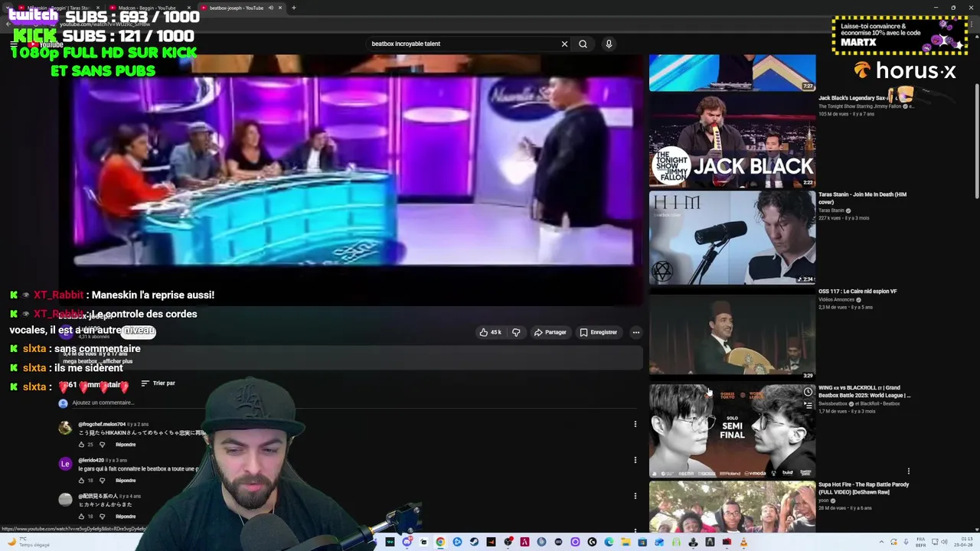This screenshot has height=551, width=980.
Task: Mute the beatbox-joseph tab via speaker icon
Action: (x=270, y=8)
